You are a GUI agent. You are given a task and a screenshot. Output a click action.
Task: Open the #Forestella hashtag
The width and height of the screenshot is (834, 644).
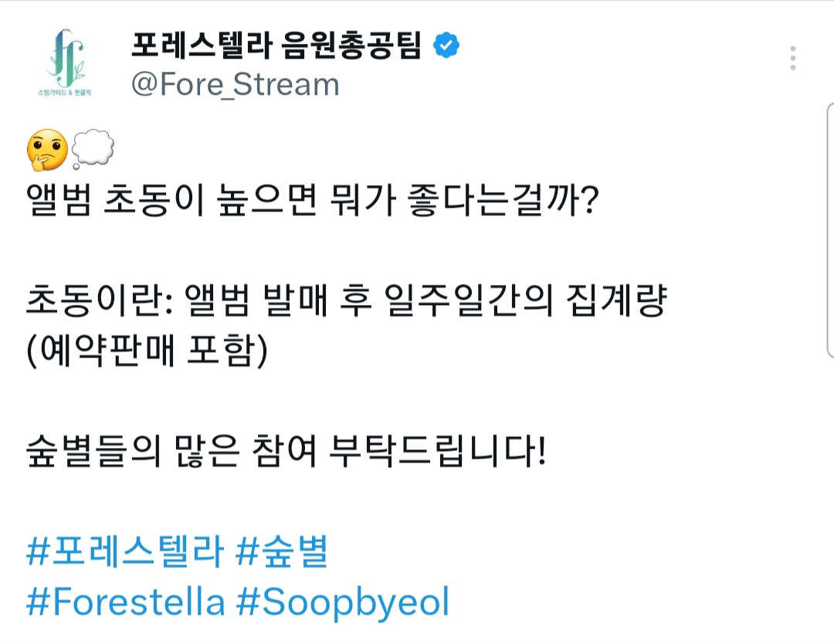coord(125,602)
